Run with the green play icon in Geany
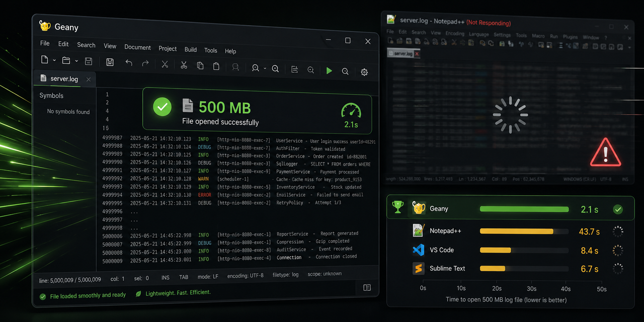 click(x=329, y=71)
